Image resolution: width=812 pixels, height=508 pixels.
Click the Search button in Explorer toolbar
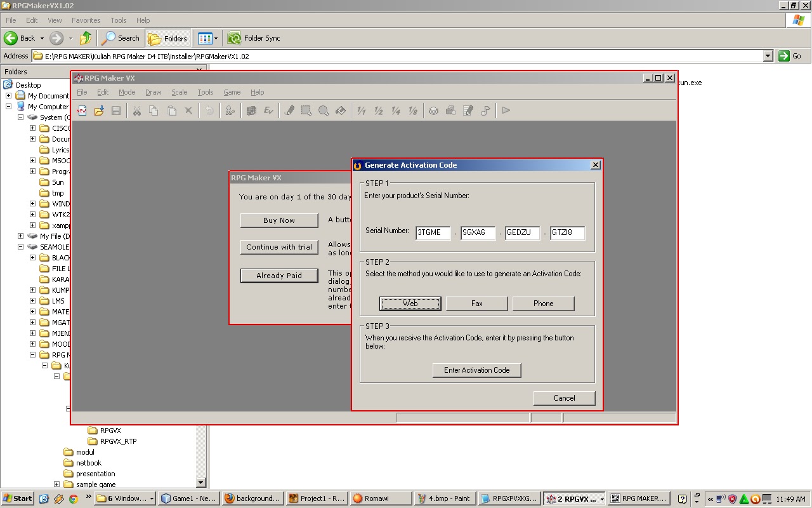(x=121, y=38)
